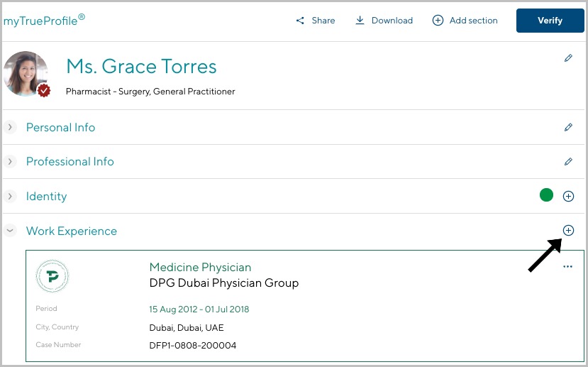
Task: Open three-dot menu on Medicine Physician card
Action: coord(567,266)
